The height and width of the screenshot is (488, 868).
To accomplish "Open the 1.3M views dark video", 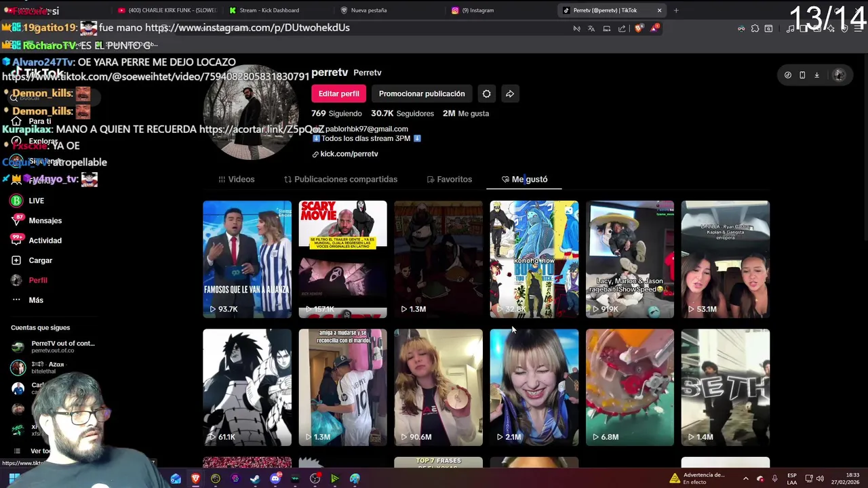I will (438, 259).
